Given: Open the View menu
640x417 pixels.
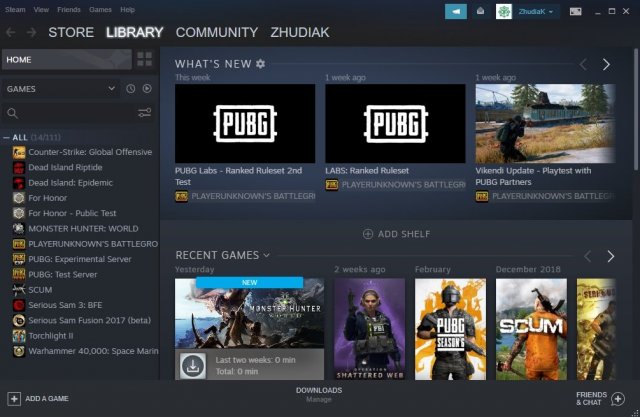Looking at the screenshot, I should (41, 9).
